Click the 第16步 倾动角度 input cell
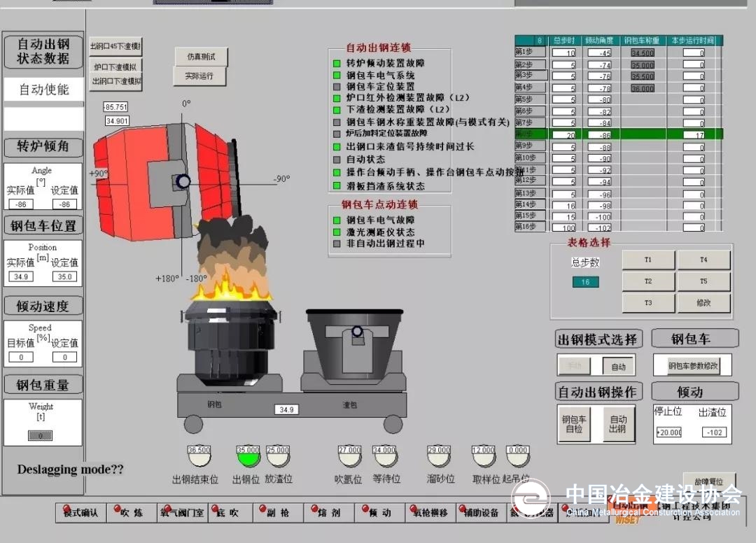756x543 pixels. (600, 227)
